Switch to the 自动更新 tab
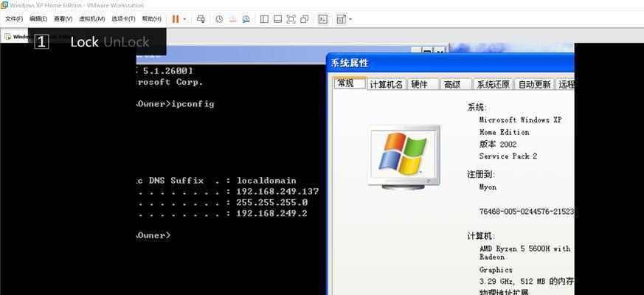Image resolution: width=644 pixels, height=295 pixels. tap(534, 85)
